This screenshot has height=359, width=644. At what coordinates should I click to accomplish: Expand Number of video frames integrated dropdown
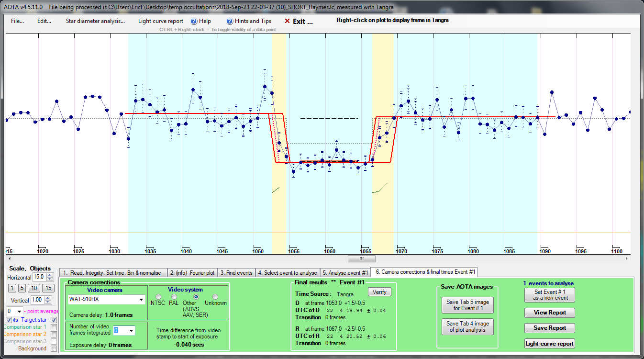[131, 331]
